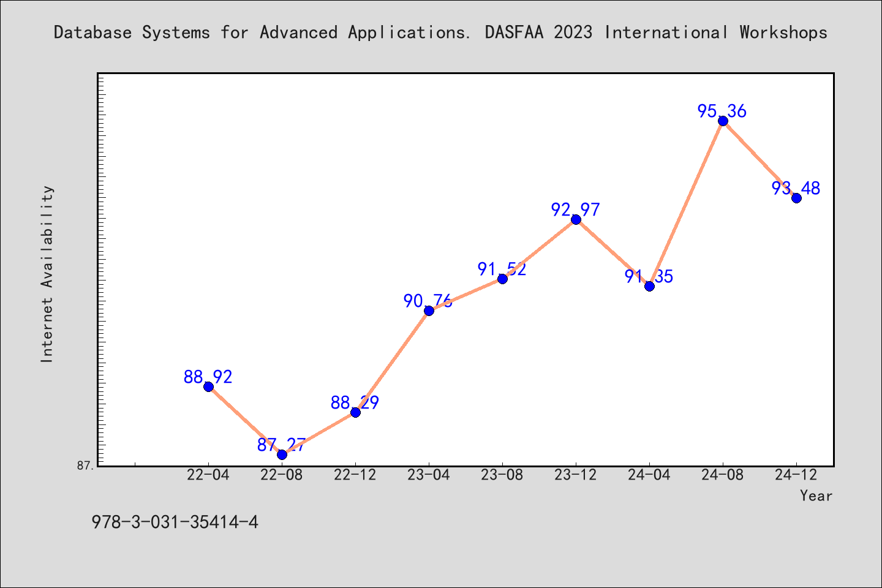Select the 23-08 data point marker
This screenshot has width=882, height=588.
pos(502,279)
